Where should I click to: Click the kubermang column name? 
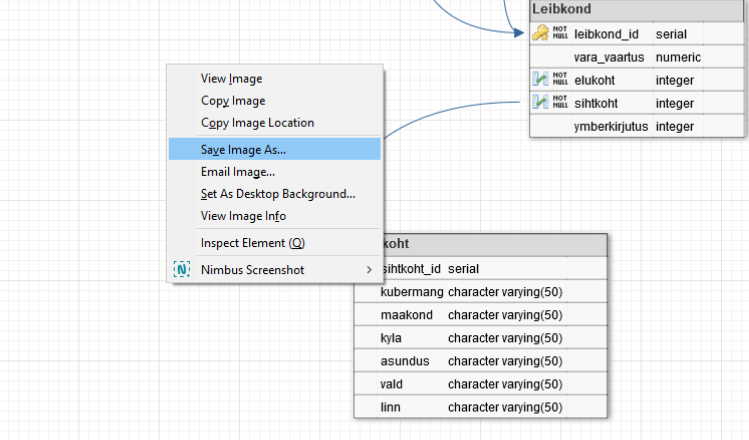(x=412, y=292)
